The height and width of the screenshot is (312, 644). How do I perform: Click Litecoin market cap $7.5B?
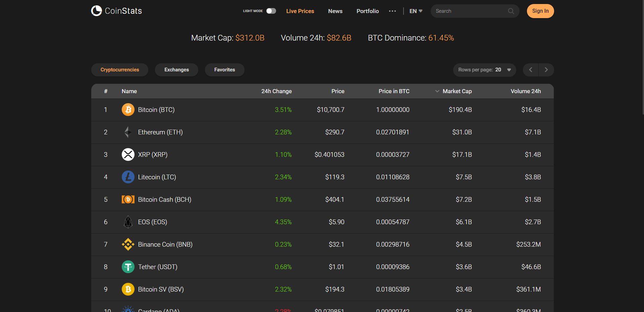point(464,177)
